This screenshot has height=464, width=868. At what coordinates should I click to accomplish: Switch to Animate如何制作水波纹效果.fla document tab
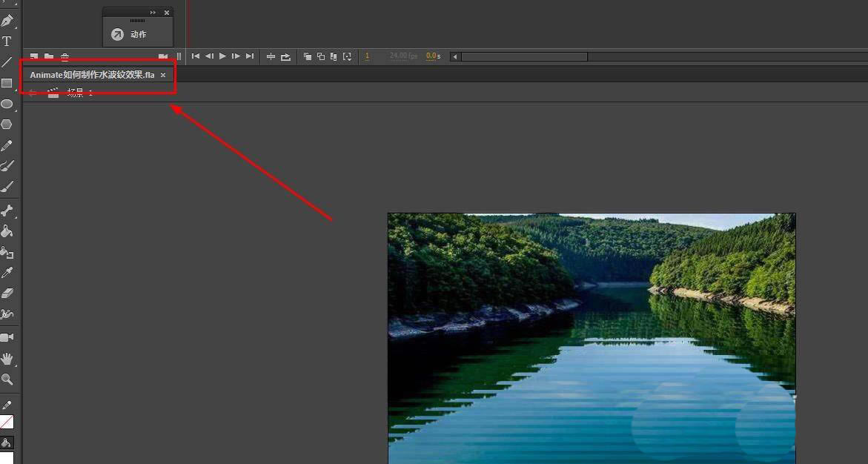click(x=92, y=75)
